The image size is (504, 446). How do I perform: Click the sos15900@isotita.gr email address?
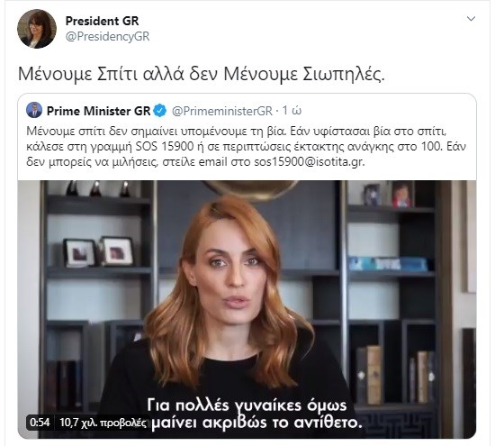point(309,161)
